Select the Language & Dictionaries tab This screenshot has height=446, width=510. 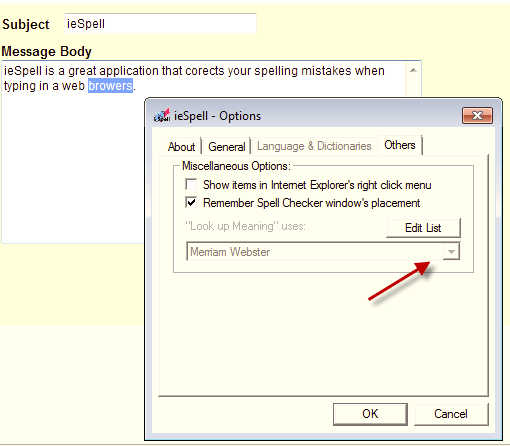point(314,146)
